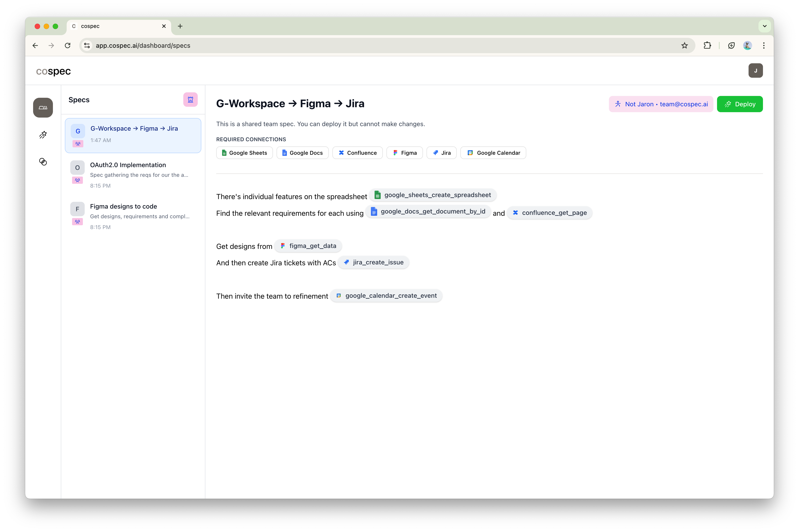Click the text "Then invite the team to refinement"
The height and width of the screenshot is (532, 799).
(x=272, y=296)
